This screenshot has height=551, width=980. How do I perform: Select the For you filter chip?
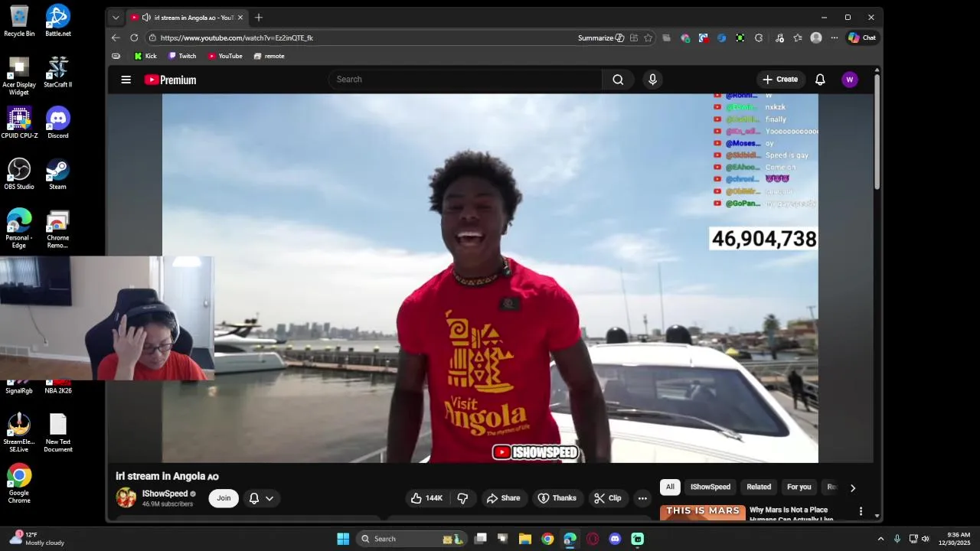coord(799,487)
